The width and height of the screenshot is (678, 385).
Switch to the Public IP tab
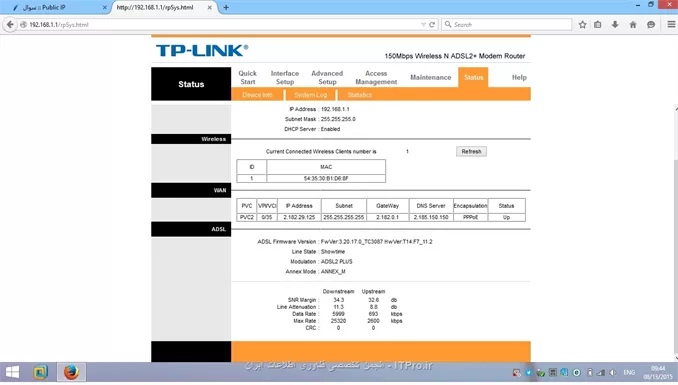coord(56,7)
